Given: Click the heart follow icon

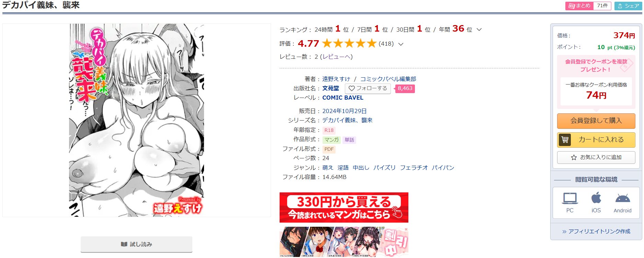Looking at the screenshot, I should coord(352,89).
